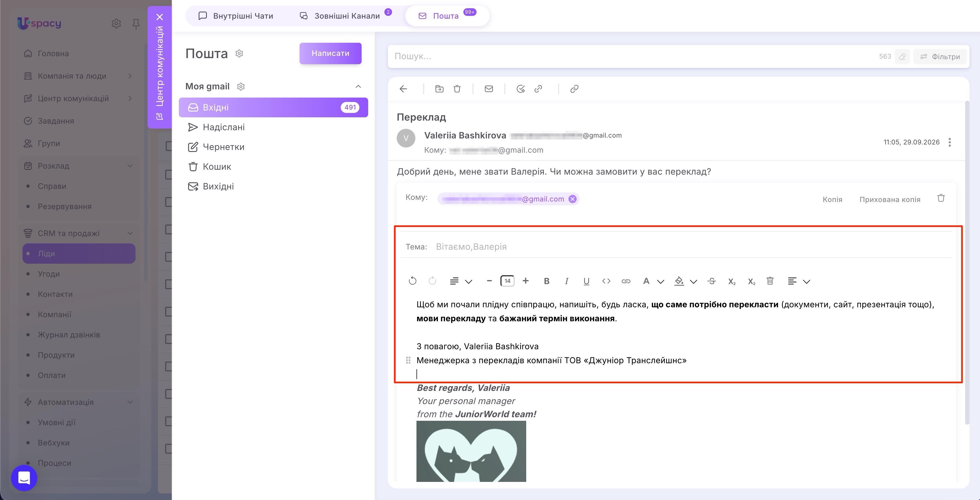980x500 pixels.
Task: Click the move-to-folder icon in the email toolbar
Action: pos(439,89)
